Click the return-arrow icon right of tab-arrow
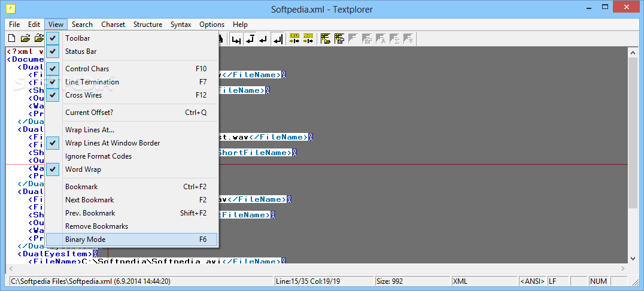The image size is (644, 291). click(x=250, y=40)
